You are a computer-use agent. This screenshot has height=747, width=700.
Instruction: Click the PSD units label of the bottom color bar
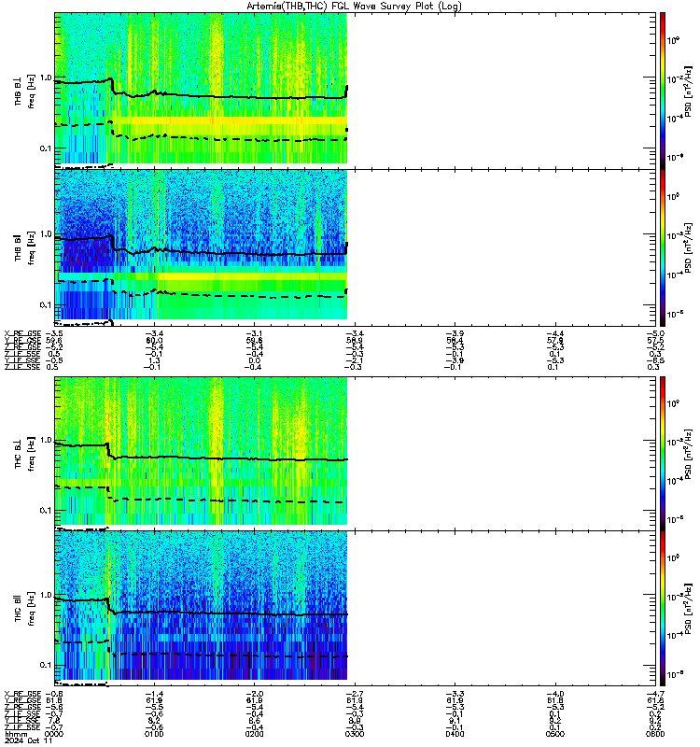pos(688,609)
